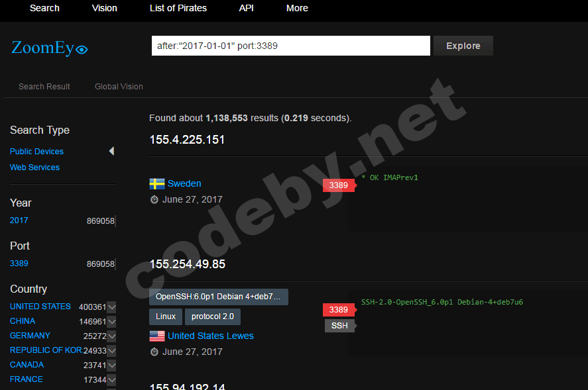588x390 pixels.
Task: Open the API menu item
Action: click(x=247, y=8)
